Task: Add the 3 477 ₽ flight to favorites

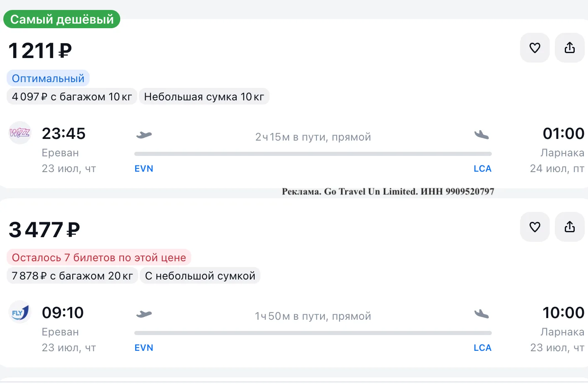Action: (535, 227)
